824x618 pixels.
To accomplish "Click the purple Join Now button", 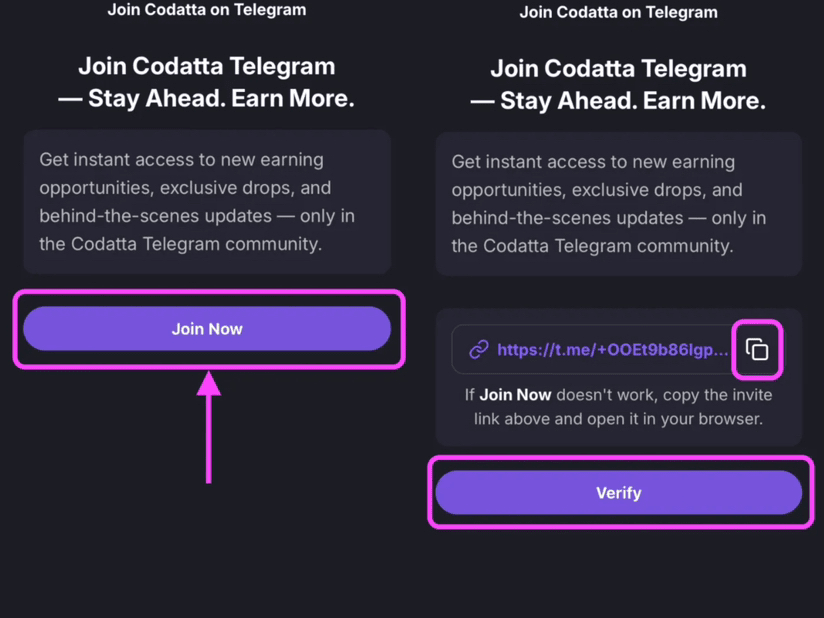I will click(x=207, y=329).
